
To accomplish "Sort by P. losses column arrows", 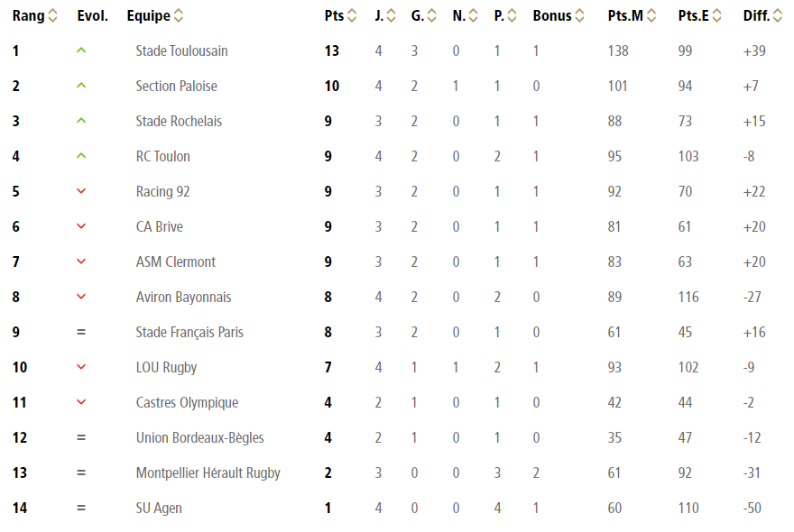I will 512,16.
